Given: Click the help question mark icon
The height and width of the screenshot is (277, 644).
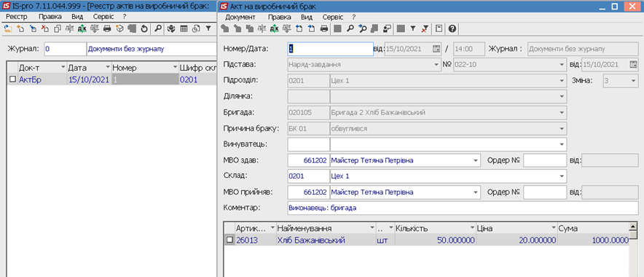Looking at the screenshot, I should 452,28.
